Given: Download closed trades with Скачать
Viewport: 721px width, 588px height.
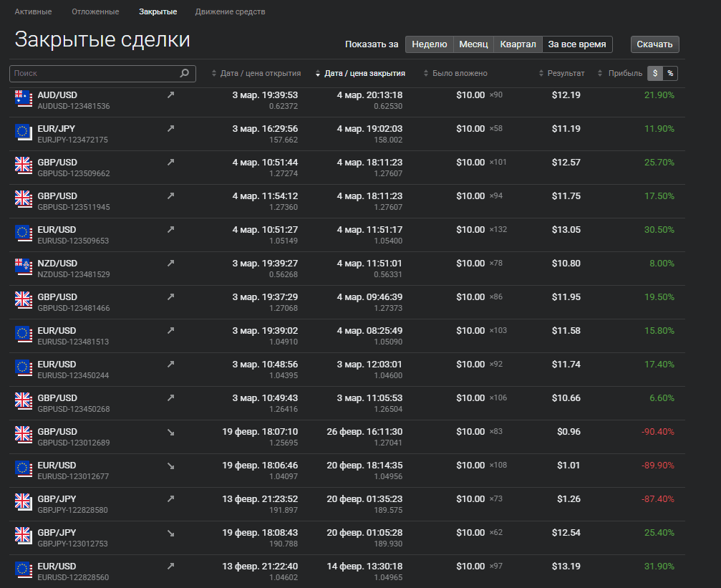Looking at the screenshot, I should click(655, 44).
